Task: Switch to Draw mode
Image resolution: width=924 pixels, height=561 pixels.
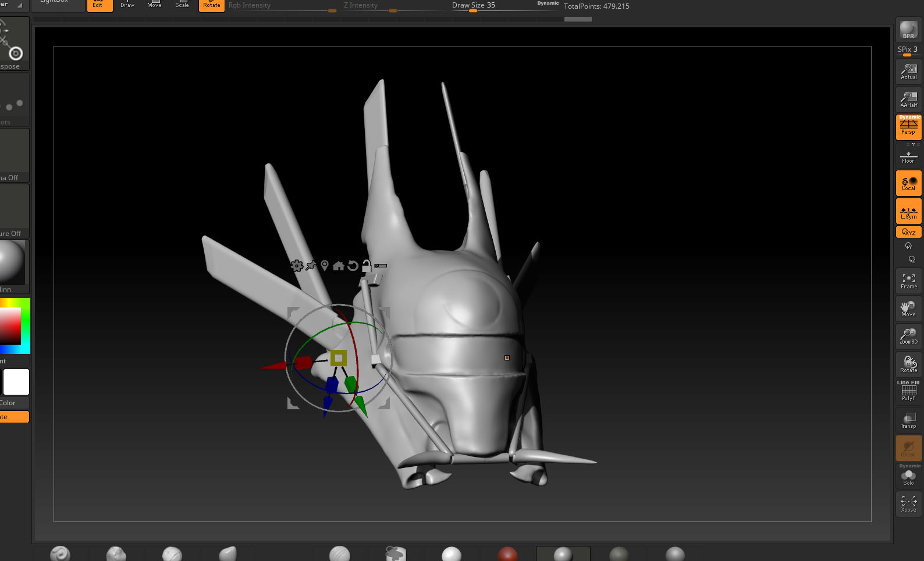Action: (x=127, y=5)
